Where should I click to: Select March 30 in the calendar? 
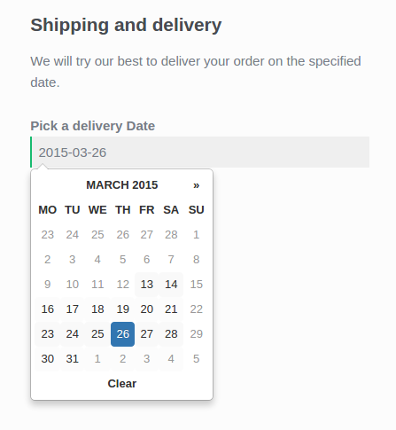[x=48, y=359]
